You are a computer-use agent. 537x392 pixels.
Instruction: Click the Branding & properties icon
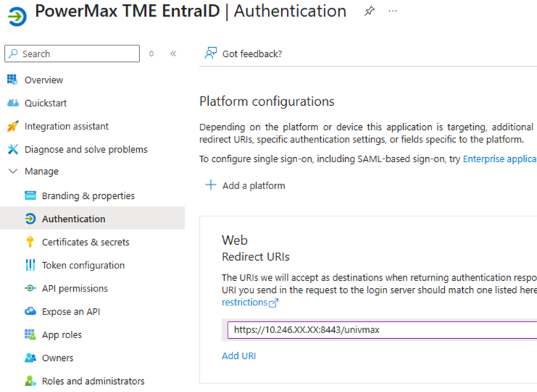[30, 195]
